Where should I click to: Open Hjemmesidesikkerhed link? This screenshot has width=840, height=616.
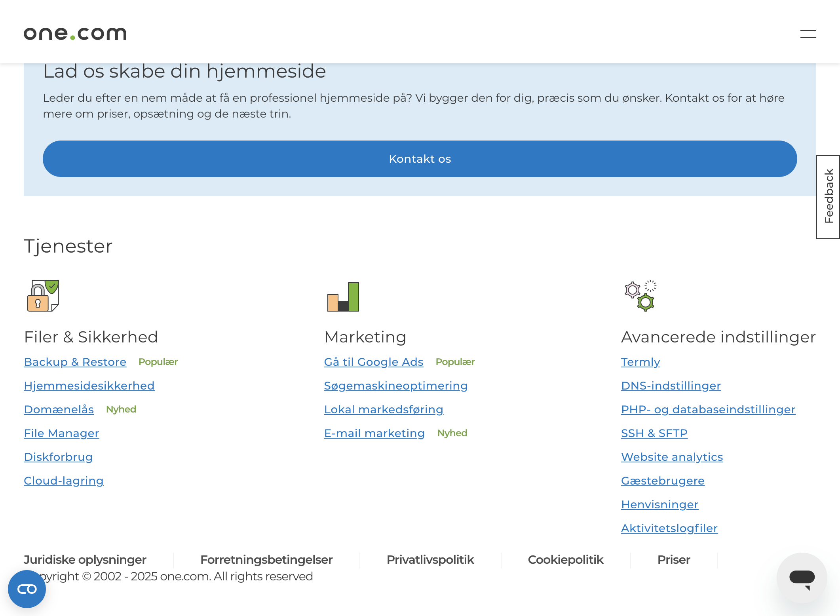pos(89,386)
